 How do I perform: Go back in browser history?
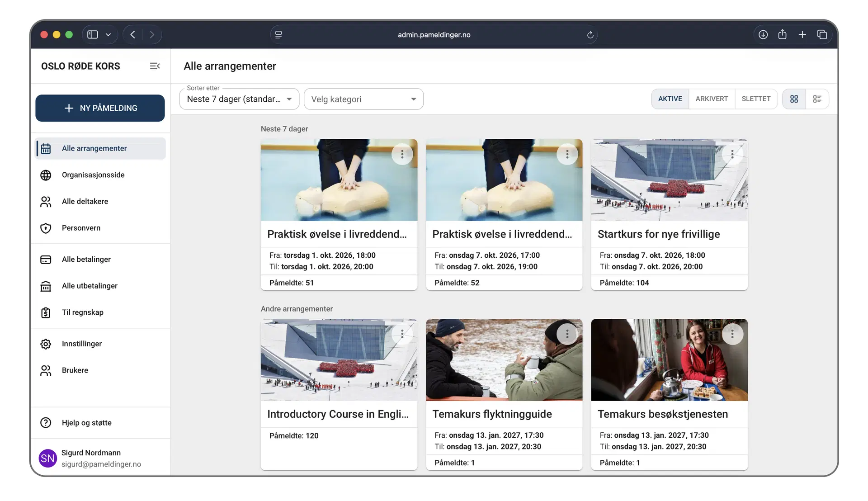tap(132, 35)
